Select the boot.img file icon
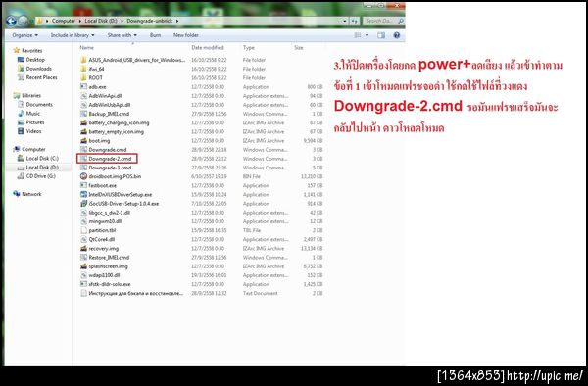Viewport: 588px width, 386px height. pos(83,140)
